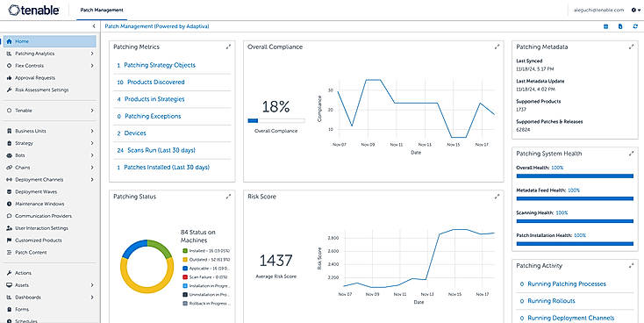Go to Home in the sidebar
The height and width of the screenshot is (323, 644).
click(x=50, y=41)
